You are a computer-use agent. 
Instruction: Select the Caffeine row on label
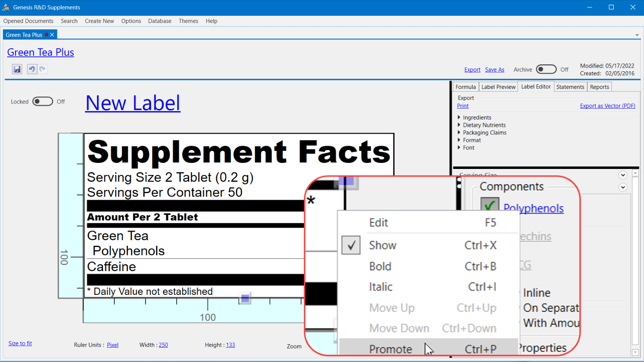(x=111, y=267)
